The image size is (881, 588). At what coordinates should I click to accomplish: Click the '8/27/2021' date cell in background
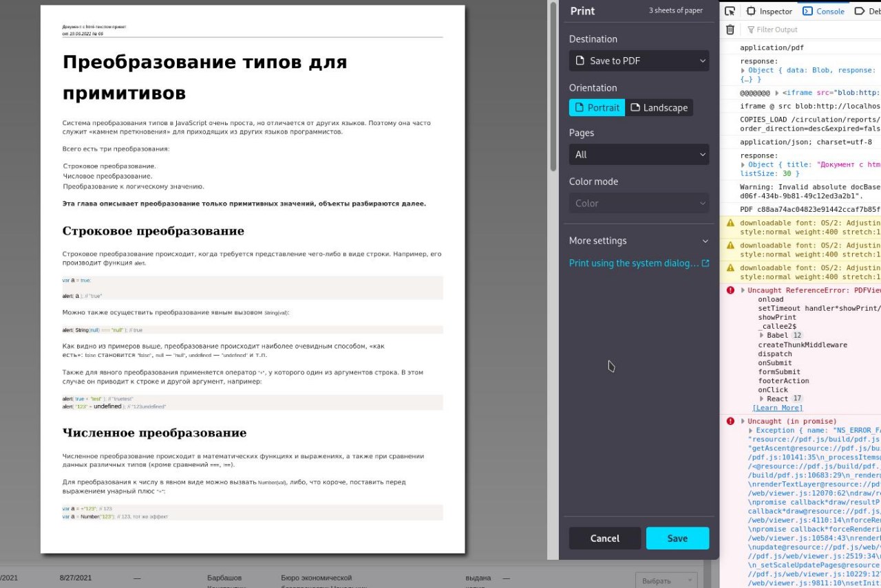[76, 578]
